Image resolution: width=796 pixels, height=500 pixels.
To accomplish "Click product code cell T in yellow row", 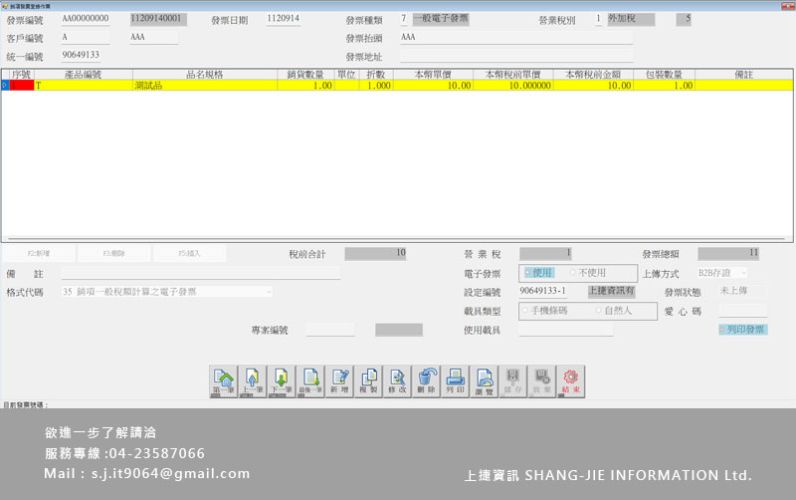I will click(83, 86).
